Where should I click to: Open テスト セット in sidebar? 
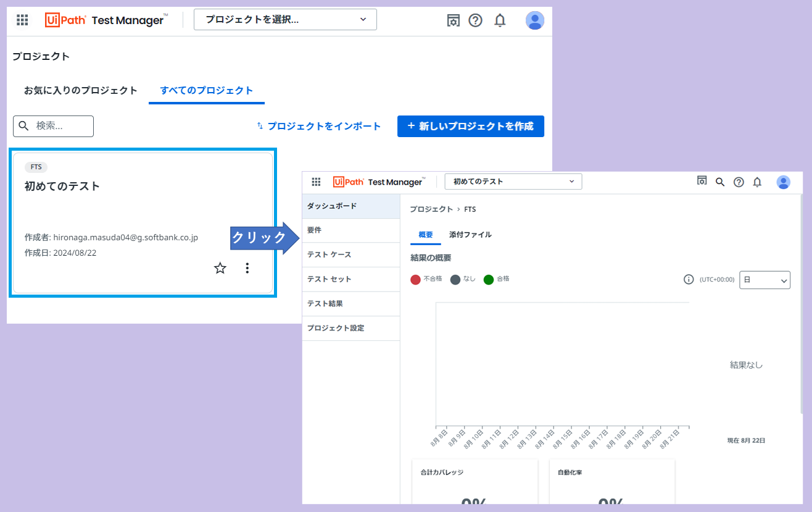pyautogui.click(x=351, y=279)
